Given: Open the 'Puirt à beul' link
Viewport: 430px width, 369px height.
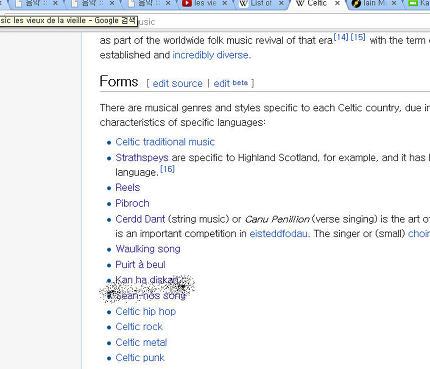Looking at the screenshot, I should tap(140, 265).
